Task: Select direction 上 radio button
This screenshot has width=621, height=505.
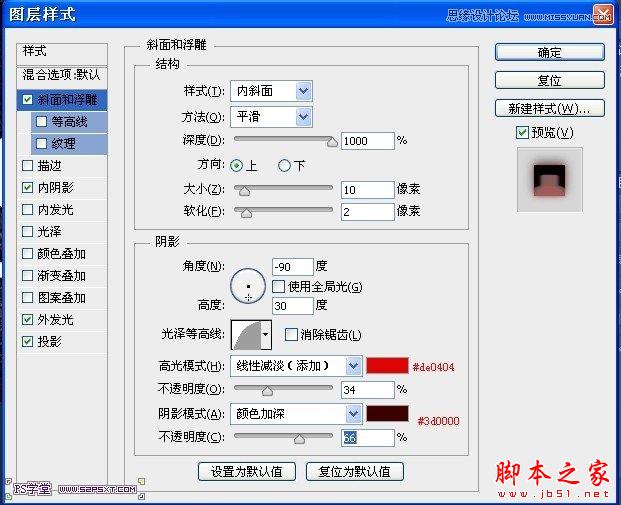Action: [237, 165]
